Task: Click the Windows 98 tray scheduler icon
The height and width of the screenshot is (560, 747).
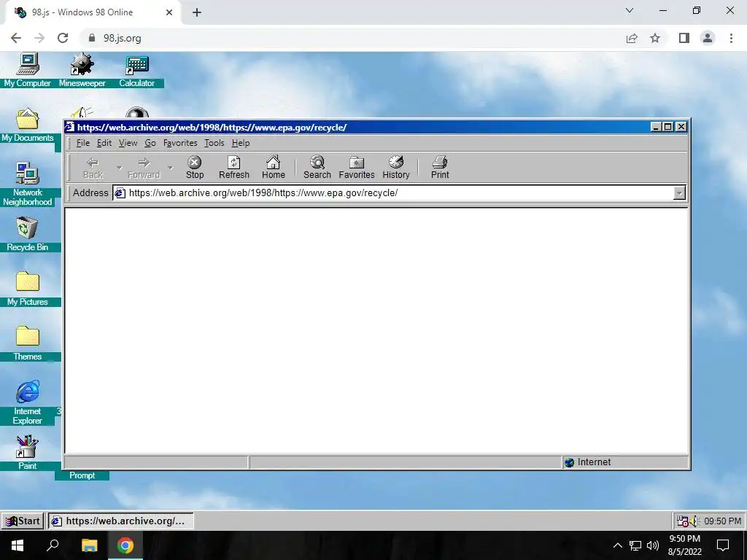Action: coord(682,521)
